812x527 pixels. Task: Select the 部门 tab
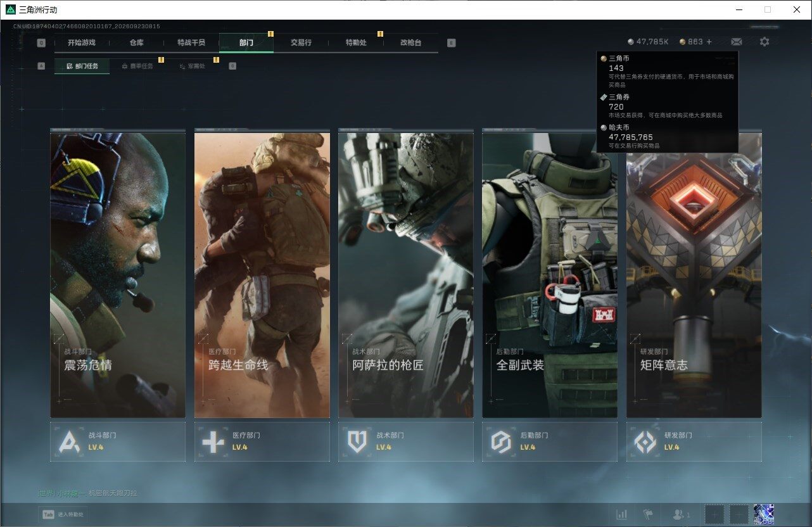246,43
